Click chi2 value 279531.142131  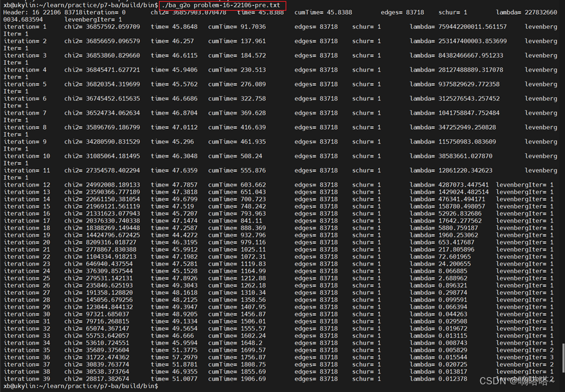coord(109,278)
